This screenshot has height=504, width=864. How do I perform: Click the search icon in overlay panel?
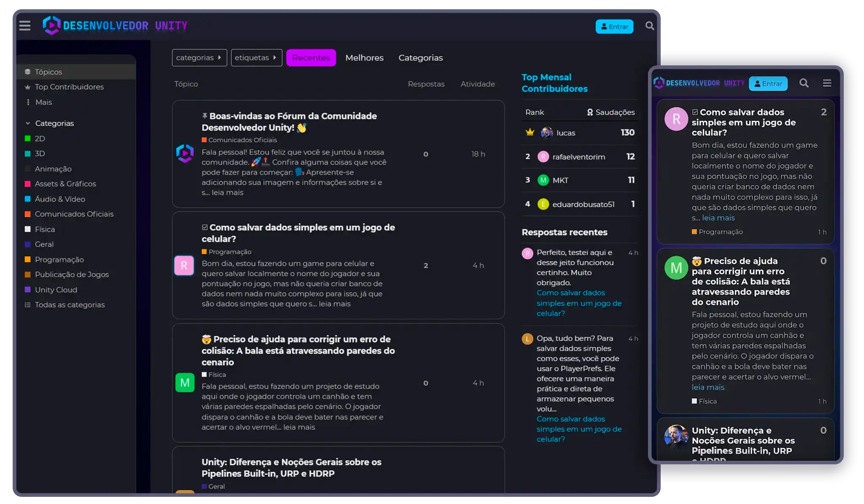[804, 84]
